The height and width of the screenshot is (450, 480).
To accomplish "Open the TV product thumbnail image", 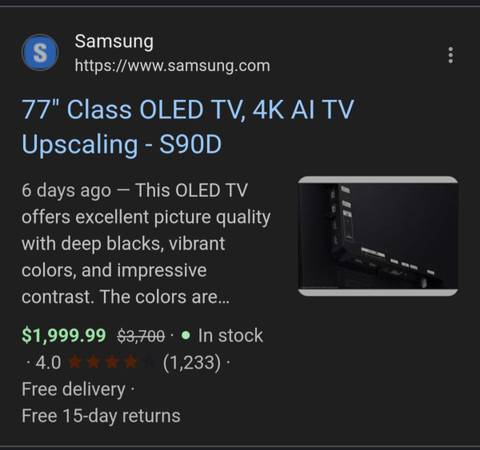I will pos(378,236).
